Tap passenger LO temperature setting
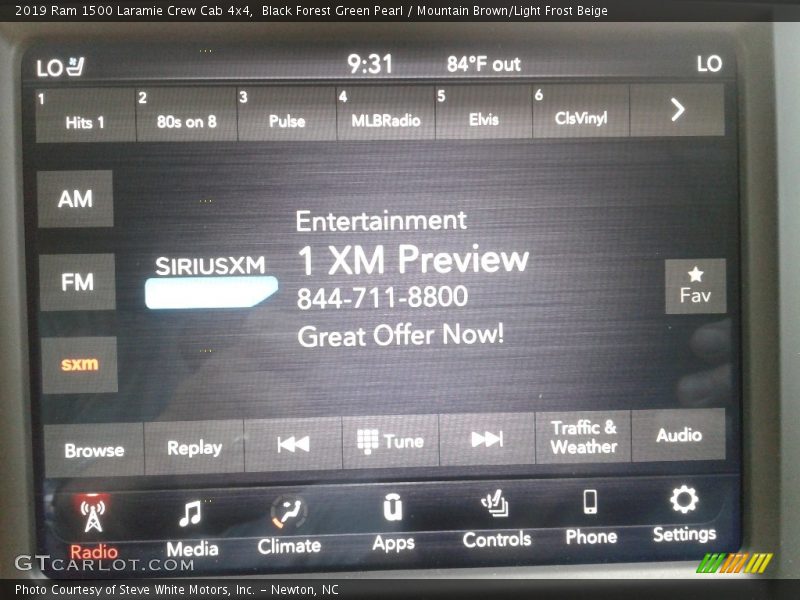800x600 pixels. 709,63
